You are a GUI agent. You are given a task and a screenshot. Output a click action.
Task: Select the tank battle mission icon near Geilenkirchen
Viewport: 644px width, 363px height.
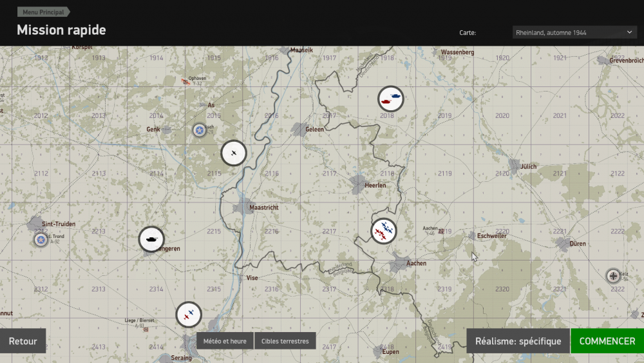(391, 99)
